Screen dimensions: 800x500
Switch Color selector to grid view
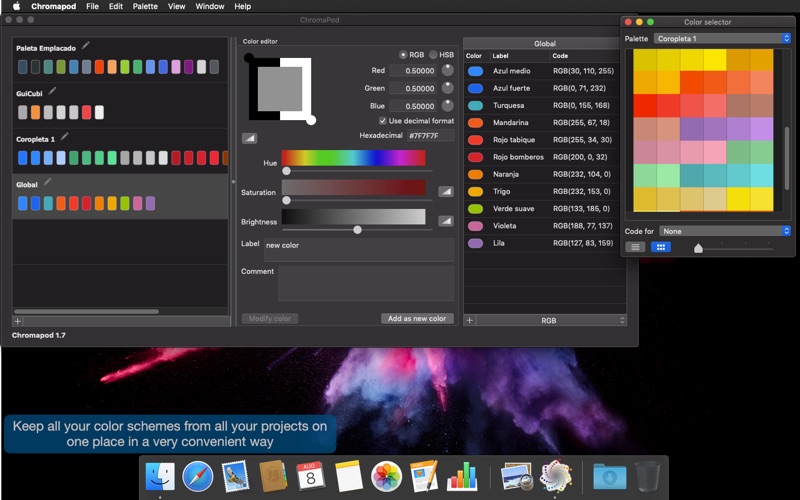click(x=661, y=247)
